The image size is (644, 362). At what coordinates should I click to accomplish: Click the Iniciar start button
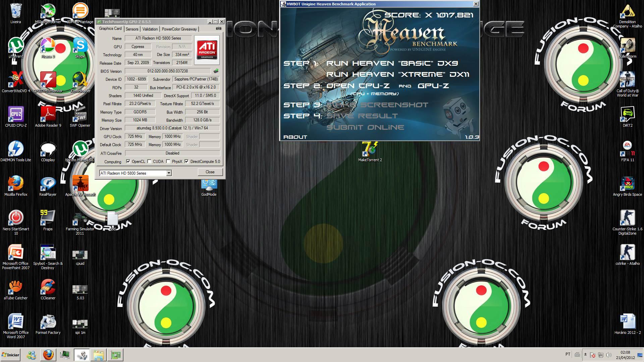pyautogui.click(x=11, y=355)
